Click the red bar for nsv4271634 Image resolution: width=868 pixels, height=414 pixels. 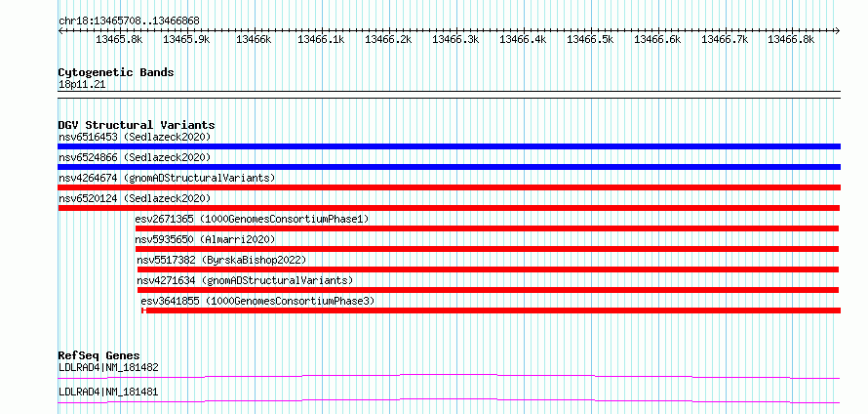click(489, 290)
